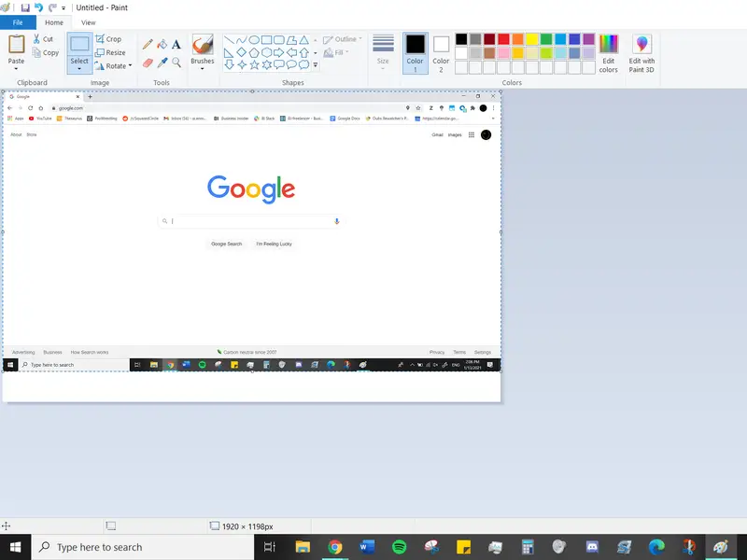The image size is (747, 560).
Task: Click the pasted Google logo on canvas
Action: [x=251, y=189]
